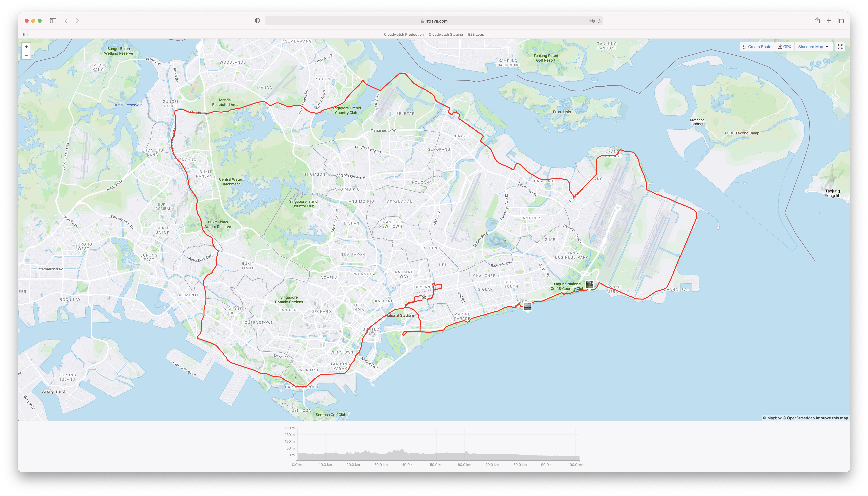
Task: Open translate page icon in address bar
Action: point(592,21)
